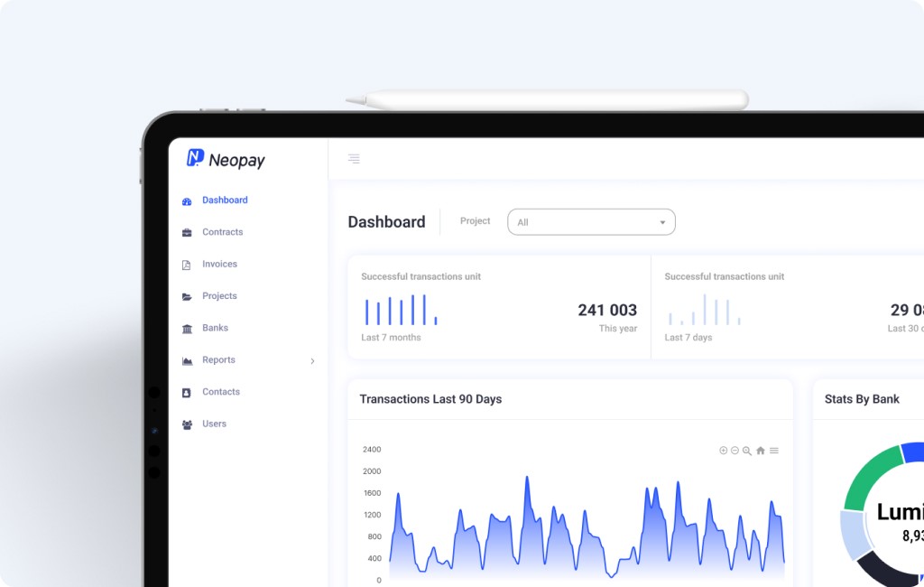
Task: Click the light blue donut chart segment
Action: (854, 534)
